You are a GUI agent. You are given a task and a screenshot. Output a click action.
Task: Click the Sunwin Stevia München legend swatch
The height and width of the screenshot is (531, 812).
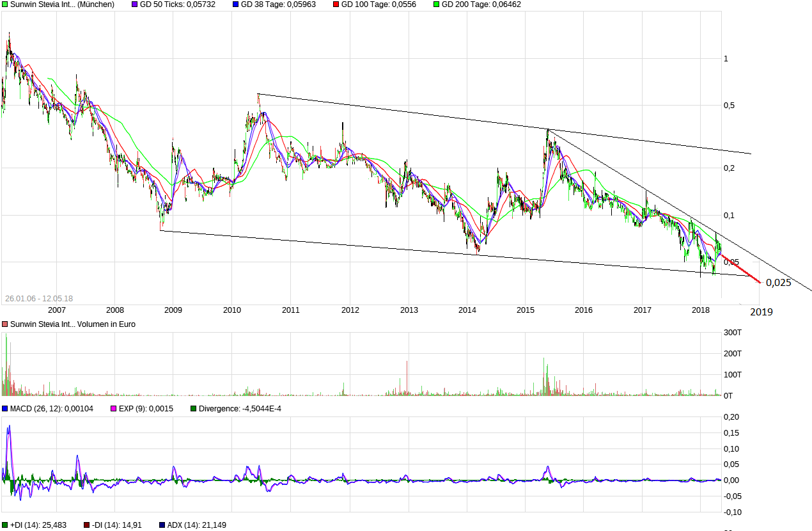point(4,4)
